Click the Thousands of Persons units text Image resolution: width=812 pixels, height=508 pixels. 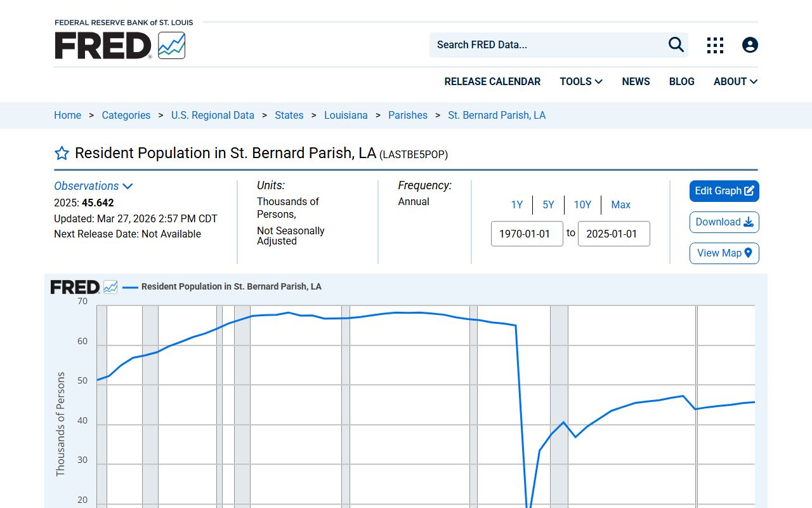point(288,208)
